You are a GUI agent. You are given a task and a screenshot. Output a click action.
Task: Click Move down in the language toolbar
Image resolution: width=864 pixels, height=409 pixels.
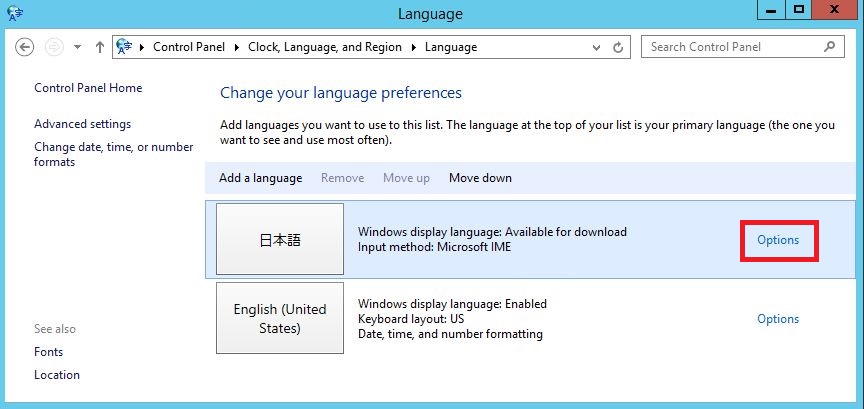click(x=480, y=178)
